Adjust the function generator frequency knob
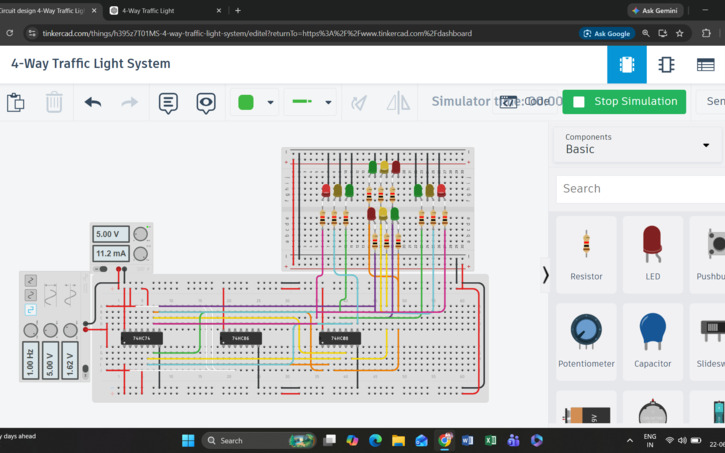Image resolution: width=725 pixels, height=453 pixels. tap(31, 330)
